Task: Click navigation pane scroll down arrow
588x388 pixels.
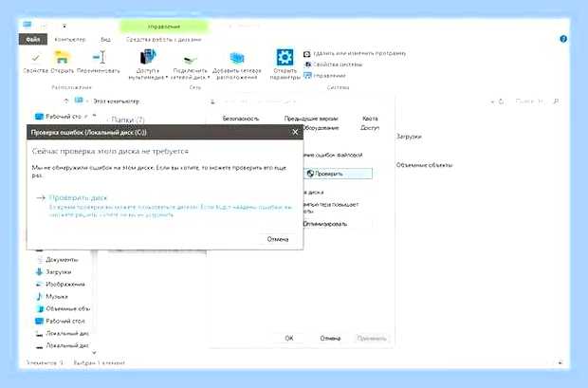Action: click(x=94, y=353)
